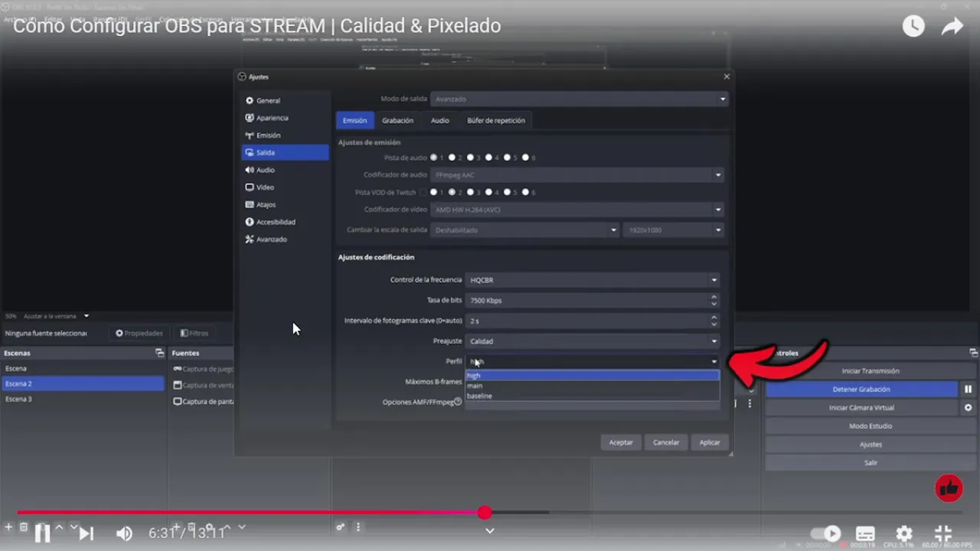The width and height of the screenshot is (980, 551).
Task: Add the video to Watch Later
Action: 913,26
